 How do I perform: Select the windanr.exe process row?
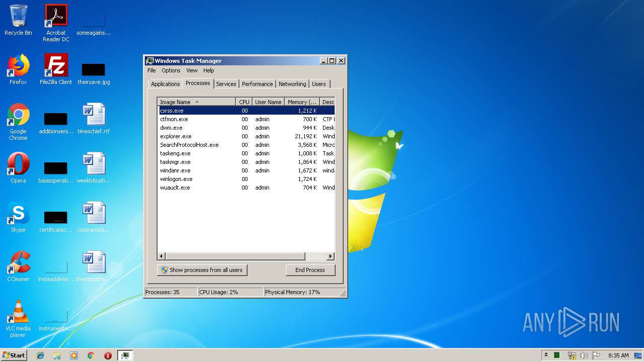pos(246,170)
